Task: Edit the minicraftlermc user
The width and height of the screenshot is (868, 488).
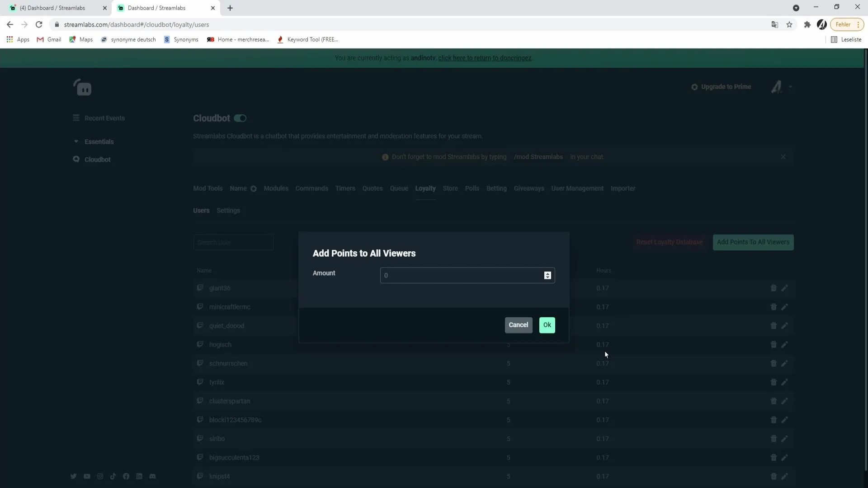Action: point(784,307)
